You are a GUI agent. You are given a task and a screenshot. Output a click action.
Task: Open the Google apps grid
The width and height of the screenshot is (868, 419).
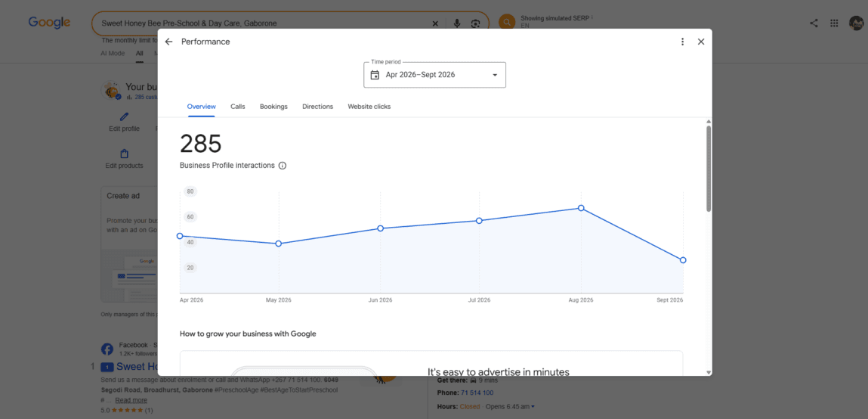834,23
